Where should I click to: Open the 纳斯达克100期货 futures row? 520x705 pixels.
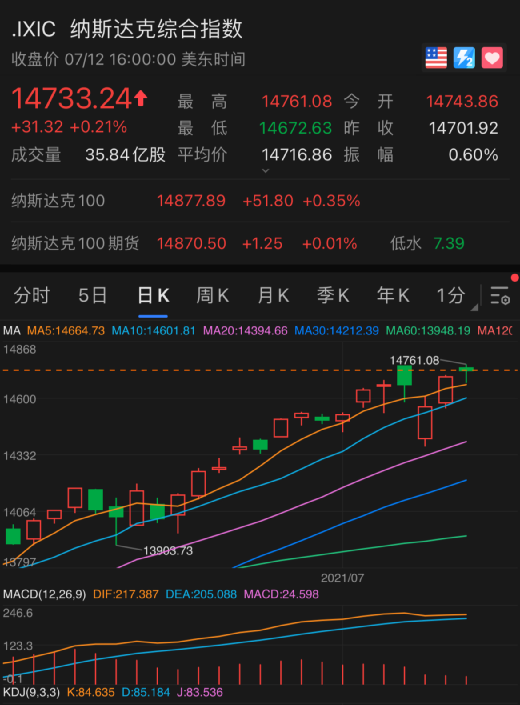260,243
